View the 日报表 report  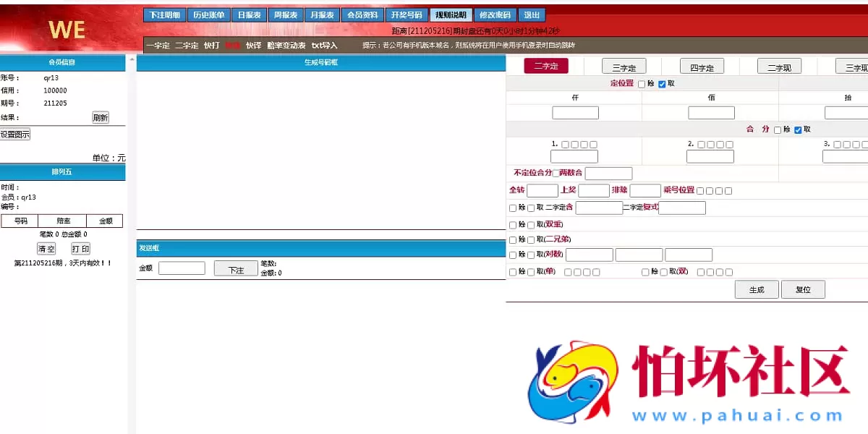click(x=248, y=14)
